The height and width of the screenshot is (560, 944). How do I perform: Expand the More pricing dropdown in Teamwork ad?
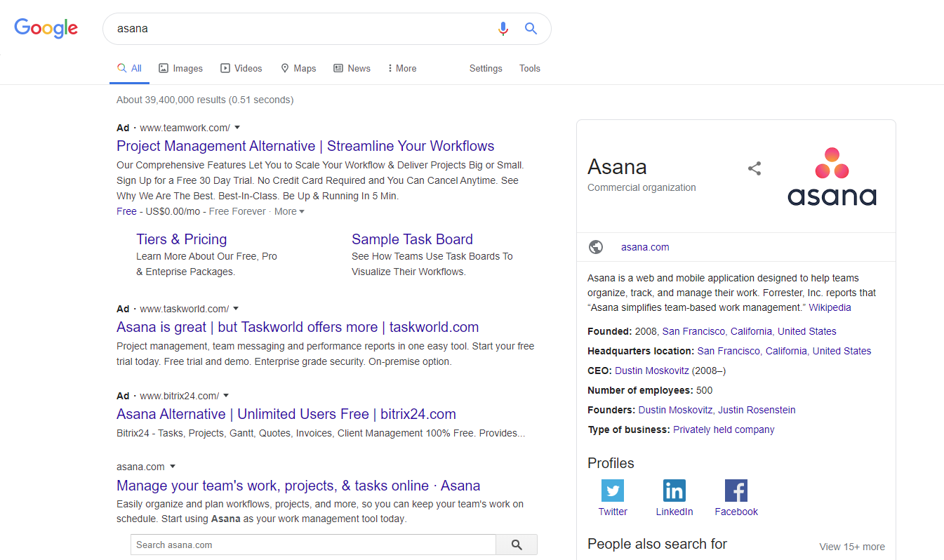click(x=289, y=211)
